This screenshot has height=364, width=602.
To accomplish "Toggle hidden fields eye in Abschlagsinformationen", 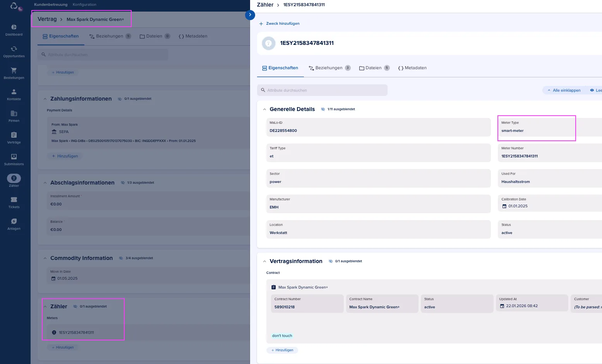I will (x=123, y=183).
